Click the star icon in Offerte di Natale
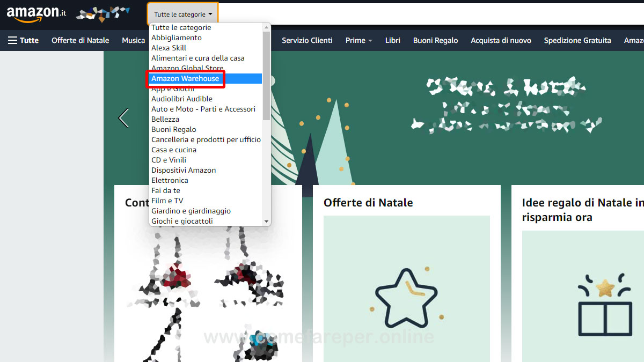644x362 pixels. click(406, 299)
